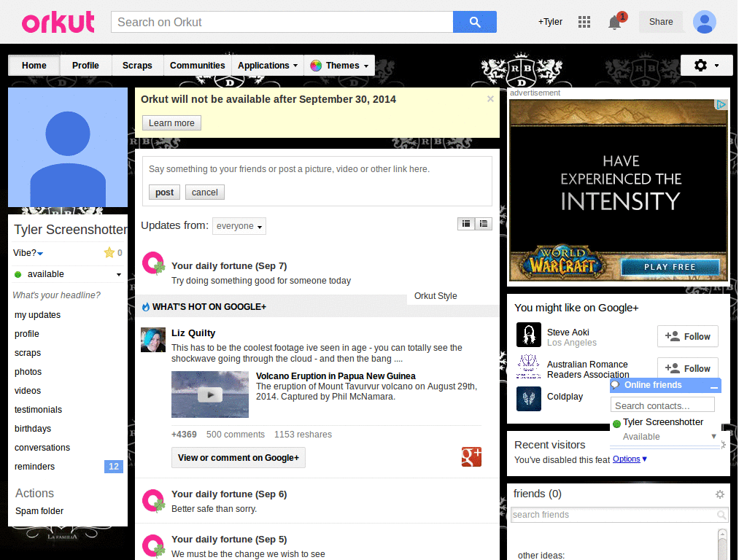The width and height of the screenshot is (747, 560).
Task: Go to the Home tab
Action: tap(34, 65)
